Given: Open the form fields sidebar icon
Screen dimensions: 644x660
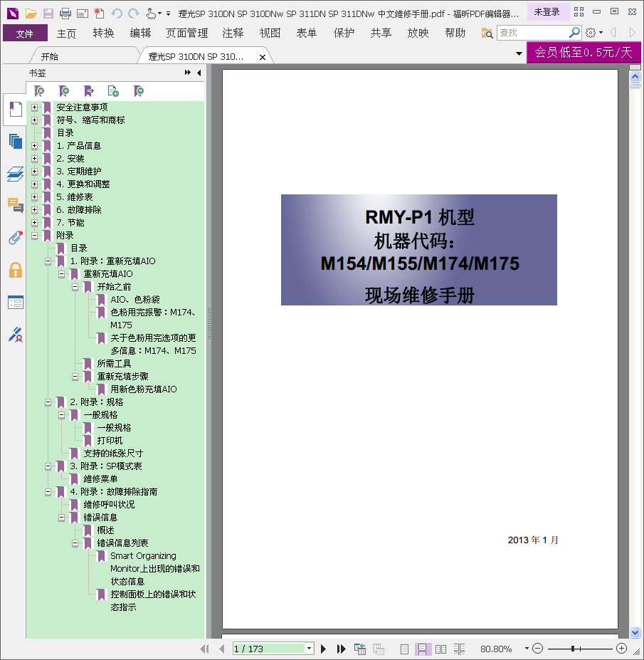Looking at the screenshot, I should click(x=15, y=302).
